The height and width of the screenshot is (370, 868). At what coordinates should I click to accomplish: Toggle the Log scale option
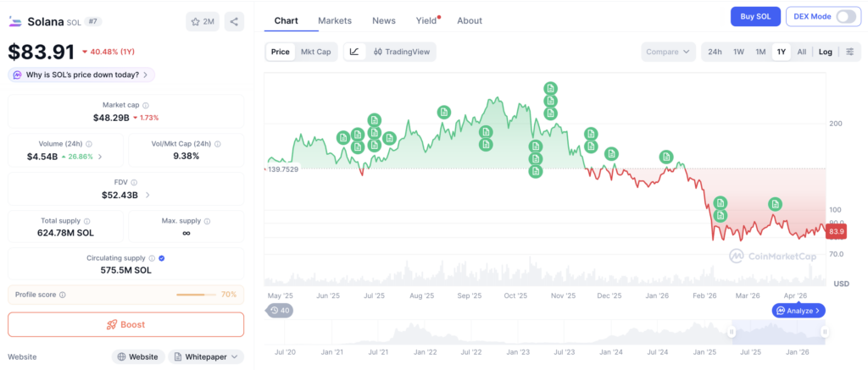[826, 52]
